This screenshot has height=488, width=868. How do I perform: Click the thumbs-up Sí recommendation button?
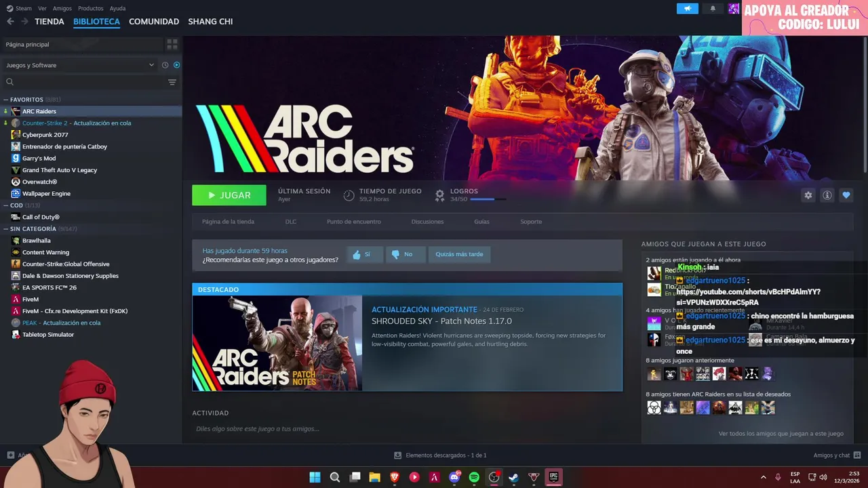point(365,254)
